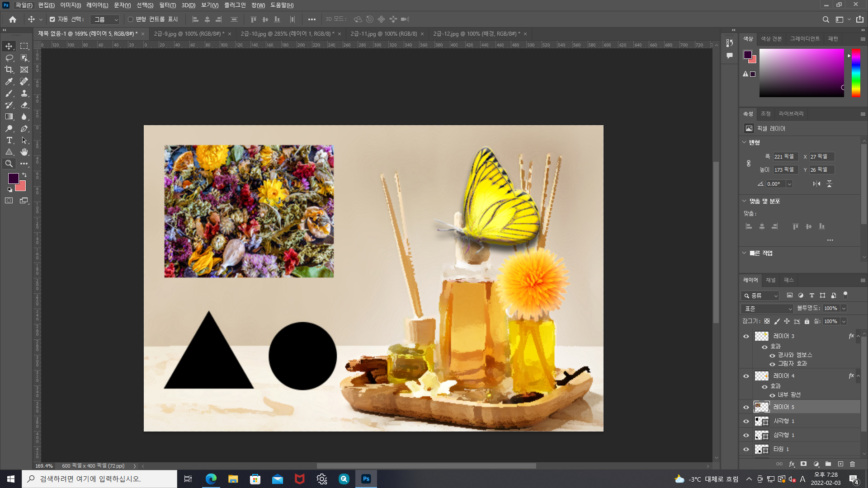Select the Eraser tool
Image resolution: width=868 pixels, height=488 pixels.
24,105
